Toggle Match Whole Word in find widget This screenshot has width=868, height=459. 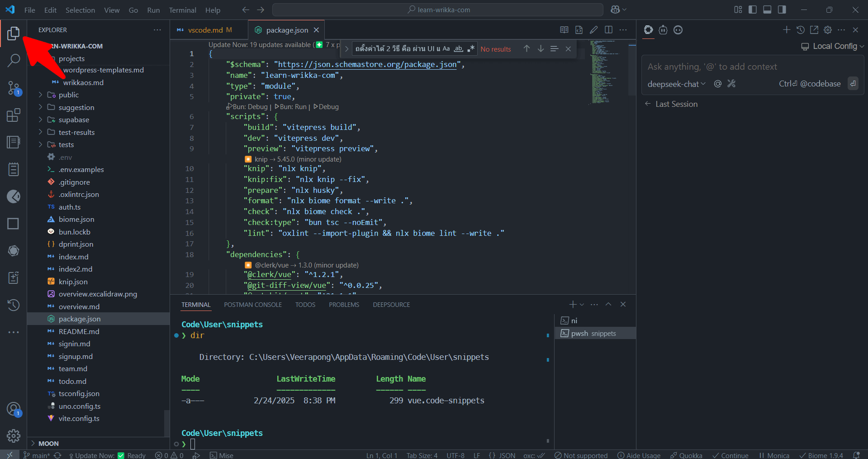coord(458,49)
